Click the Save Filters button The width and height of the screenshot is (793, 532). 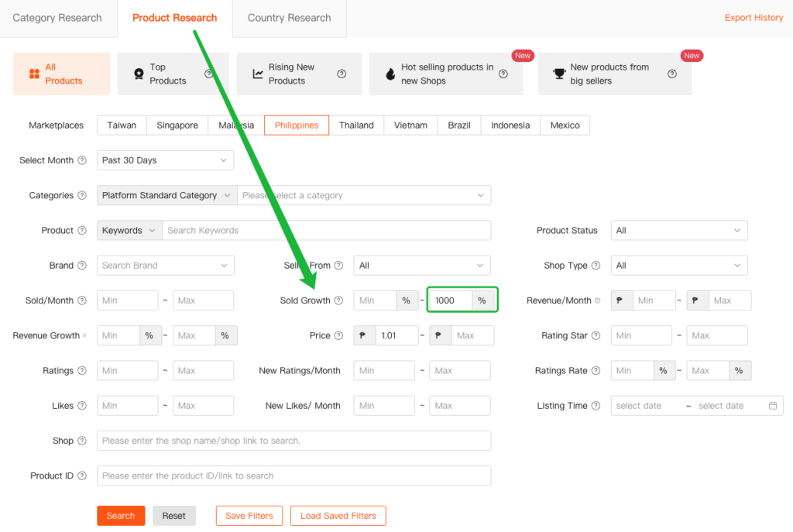(249, 516)
